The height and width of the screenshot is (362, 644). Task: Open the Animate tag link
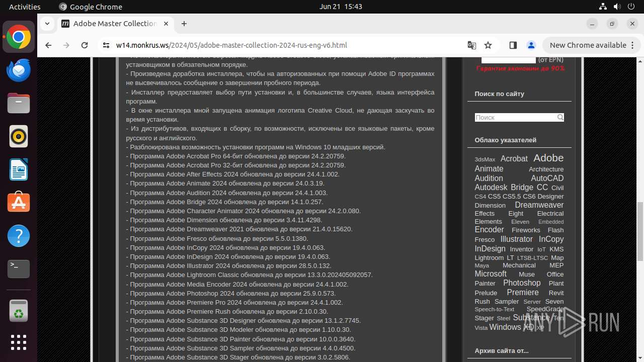pyautogui.click(x=489, y=169)
